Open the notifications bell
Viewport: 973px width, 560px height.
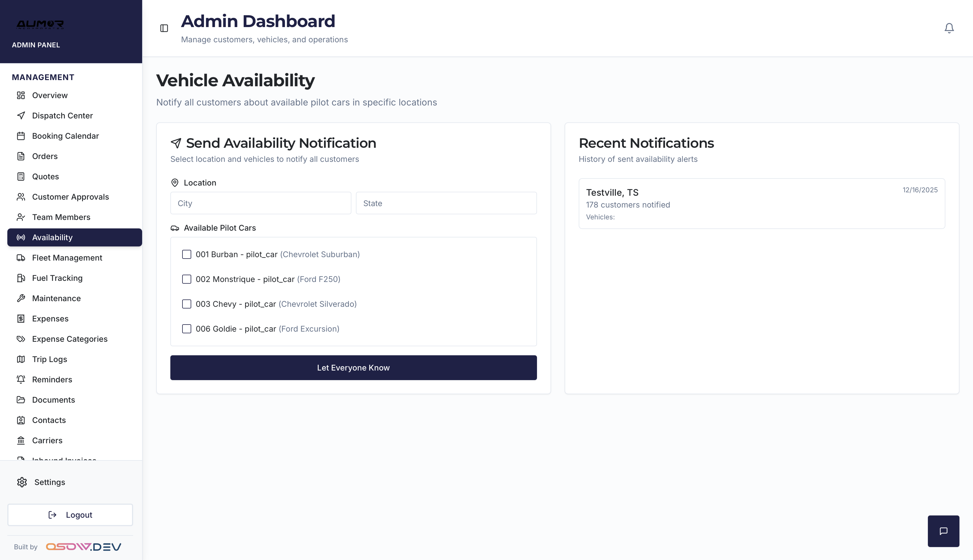tap(949, 28)
